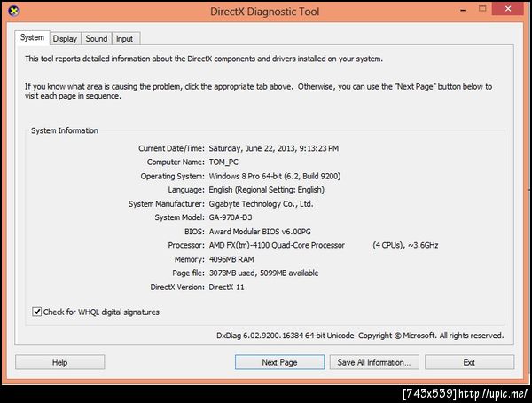The image size is (532, 403).
Task: Click Save All Information button
Action: point(374,362)
